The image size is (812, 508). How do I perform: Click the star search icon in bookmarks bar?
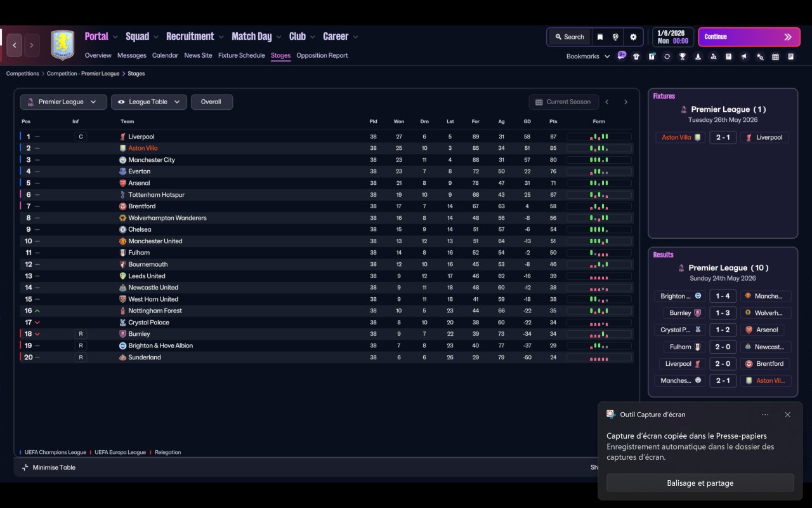coord(760,57)
